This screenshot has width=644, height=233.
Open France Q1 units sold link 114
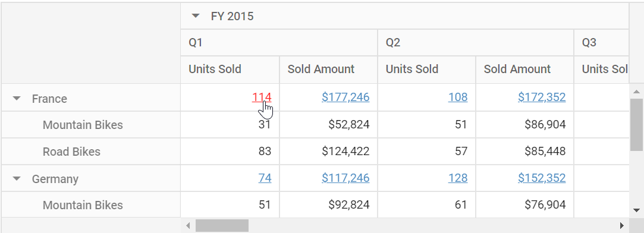262,97
